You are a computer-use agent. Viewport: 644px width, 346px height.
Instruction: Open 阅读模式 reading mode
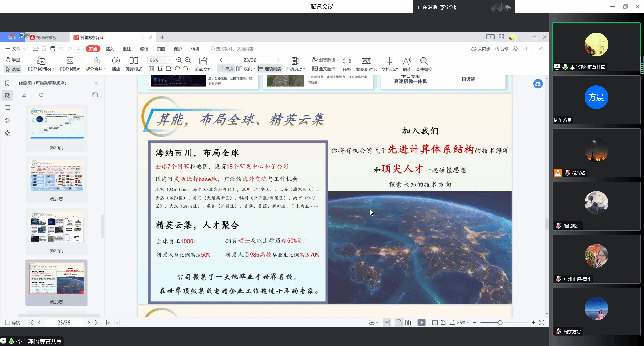(133, 61)
